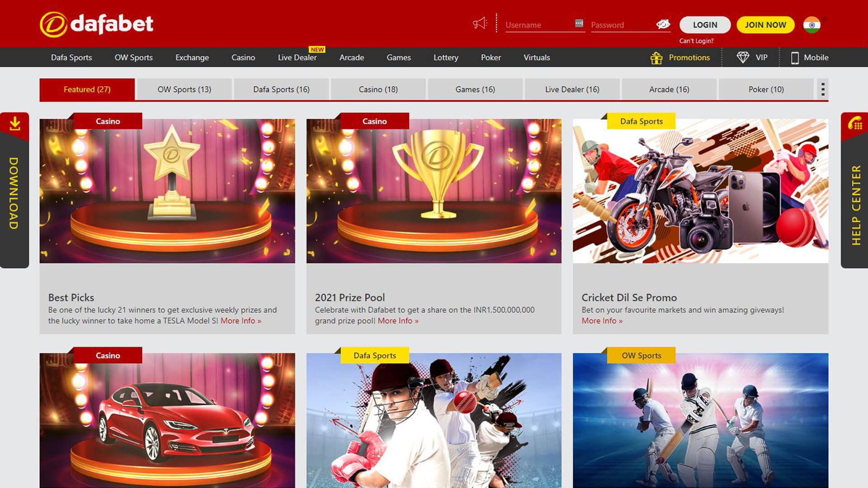Go to Lottery menu item
This screenshot has width=868, height=488.
(x=446, y=57)
